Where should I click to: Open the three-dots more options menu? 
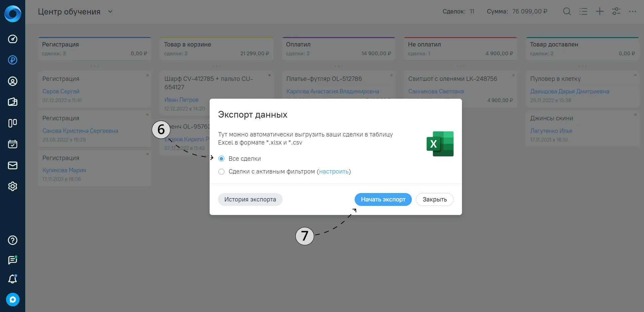[633, 11]
